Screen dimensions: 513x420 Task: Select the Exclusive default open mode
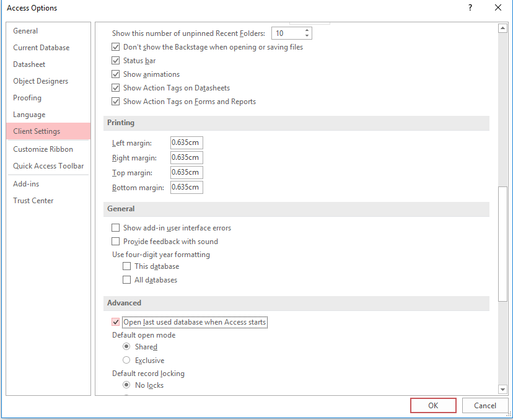point(126,360)
